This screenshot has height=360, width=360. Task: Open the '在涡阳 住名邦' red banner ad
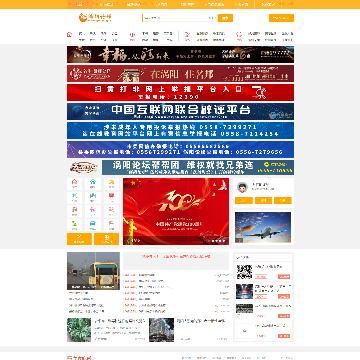180,73
